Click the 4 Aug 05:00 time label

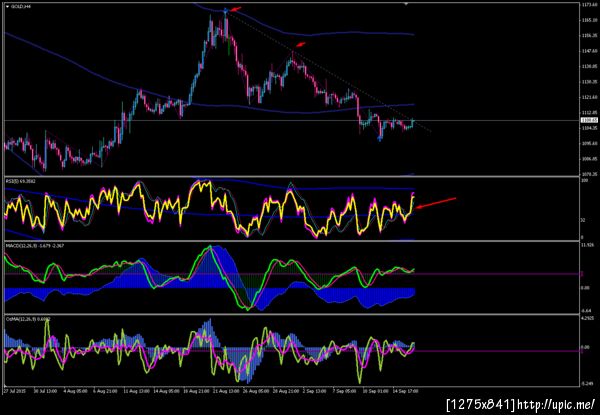[75, 392]
